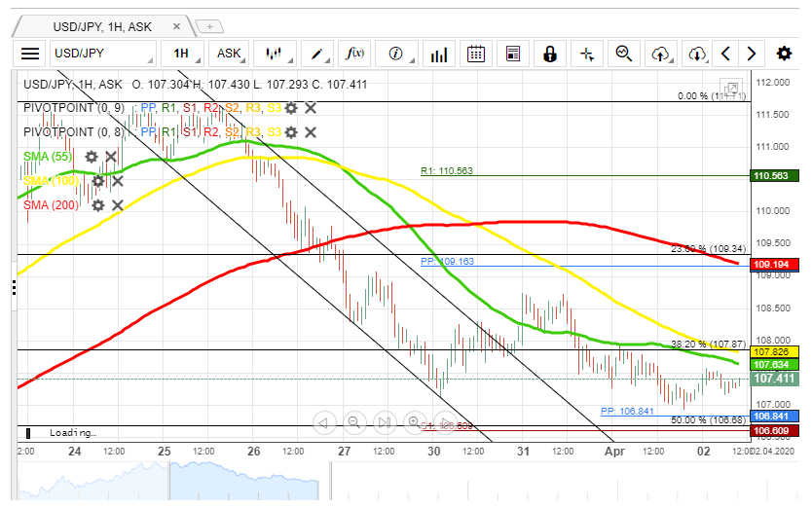This screenshot has height=508, width=812.
Task: Click the calendar icon in toolbar
Action: coord(476,54)
